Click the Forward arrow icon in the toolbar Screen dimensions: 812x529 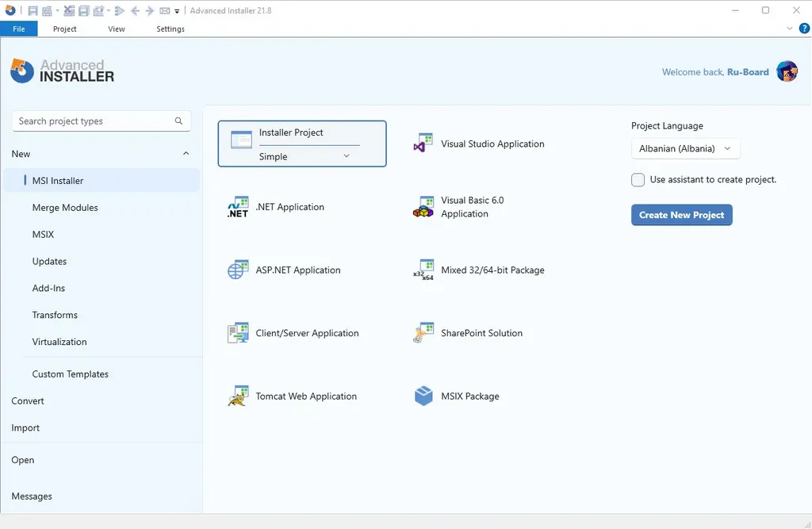click(150, 10)
